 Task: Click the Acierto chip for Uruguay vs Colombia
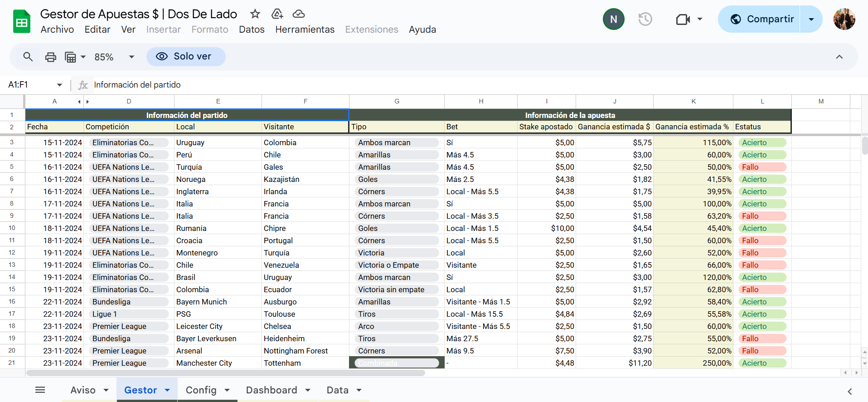[762, 142]
